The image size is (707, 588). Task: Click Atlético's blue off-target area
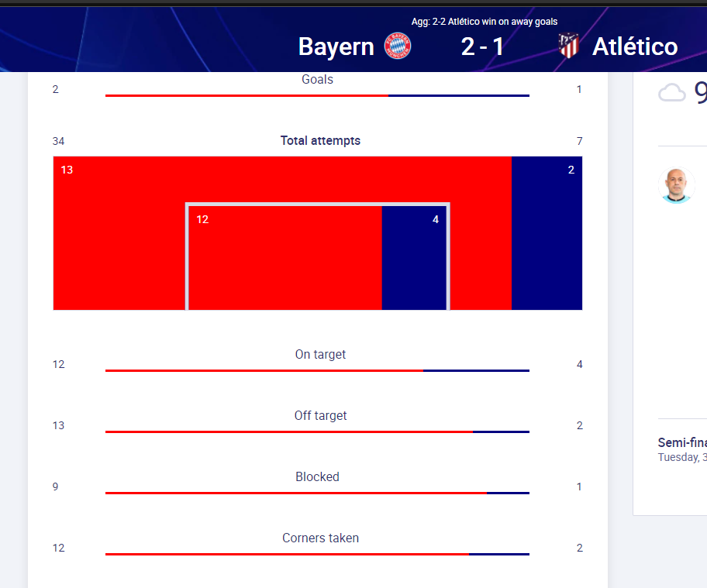[547, 233]
